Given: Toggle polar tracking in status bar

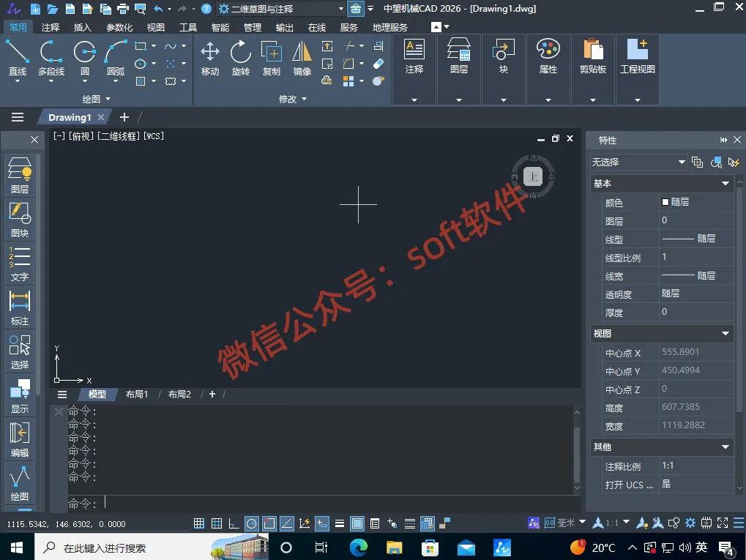Looking at the screenshot, I should pos(252,523).
